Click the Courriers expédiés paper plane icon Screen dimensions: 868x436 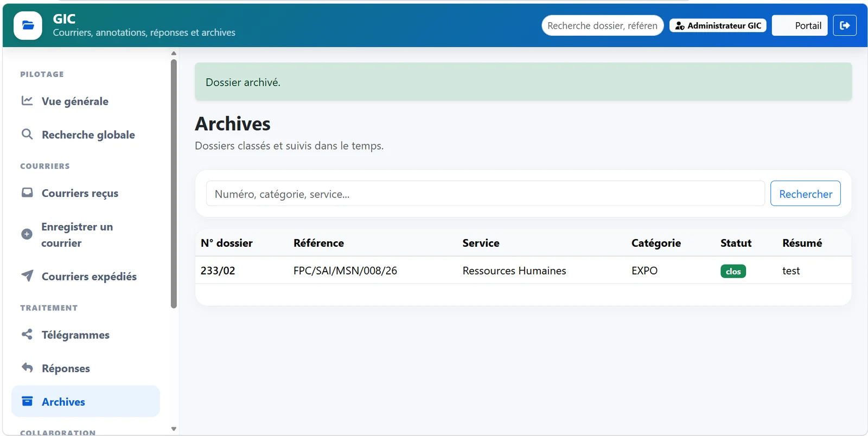click(x=27, y=275)
